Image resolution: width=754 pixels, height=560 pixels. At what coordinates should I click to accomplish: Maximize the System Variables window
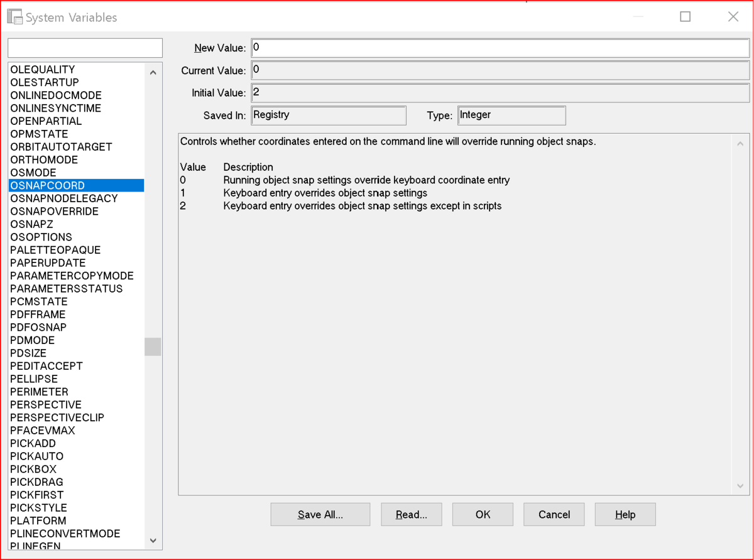[x=686, y=17]
